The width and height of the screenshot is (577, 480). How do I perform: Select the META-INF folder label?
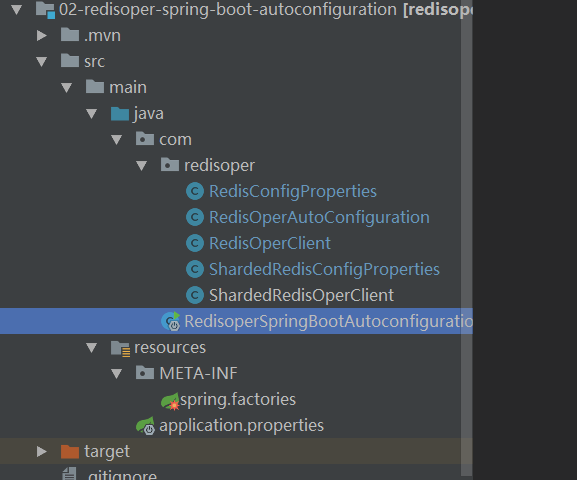point(199,374)
